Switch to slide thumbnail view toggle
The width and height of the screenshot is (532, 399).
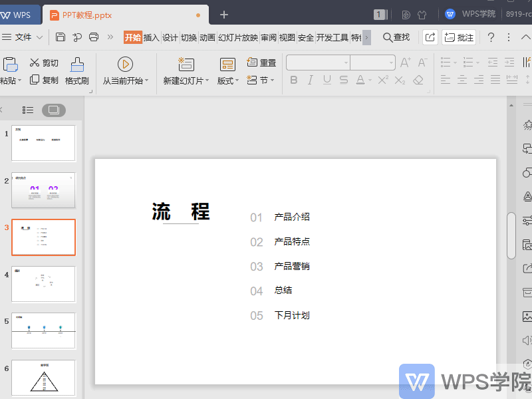54,110
